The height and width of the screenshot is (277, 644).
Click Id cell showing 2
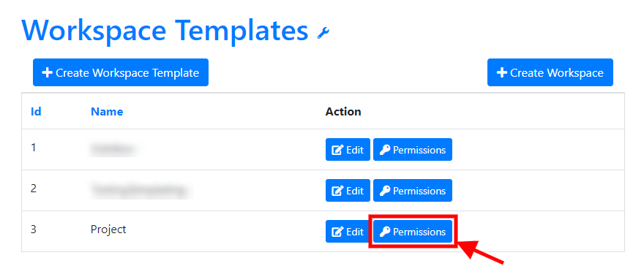click(34, 189)
